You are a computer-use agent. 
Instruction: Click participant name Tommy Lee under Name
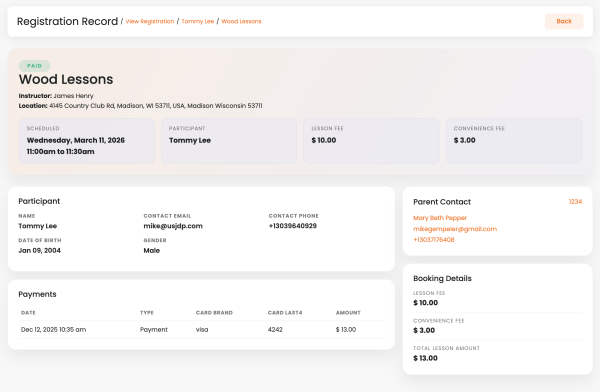38,226
